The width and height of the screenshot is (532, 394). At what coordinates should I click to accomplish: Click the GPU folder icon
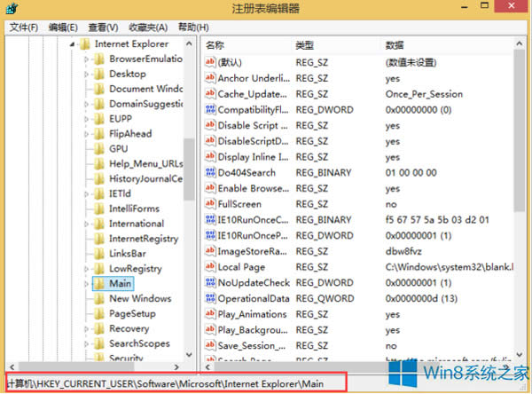click(x=99, y=149)
